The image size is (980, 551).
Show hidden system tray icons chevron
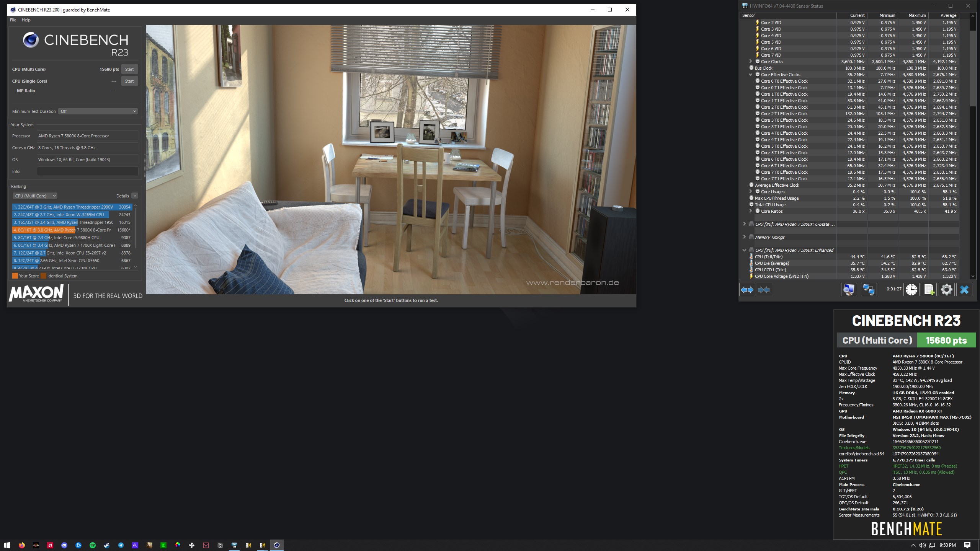[913, 545]
